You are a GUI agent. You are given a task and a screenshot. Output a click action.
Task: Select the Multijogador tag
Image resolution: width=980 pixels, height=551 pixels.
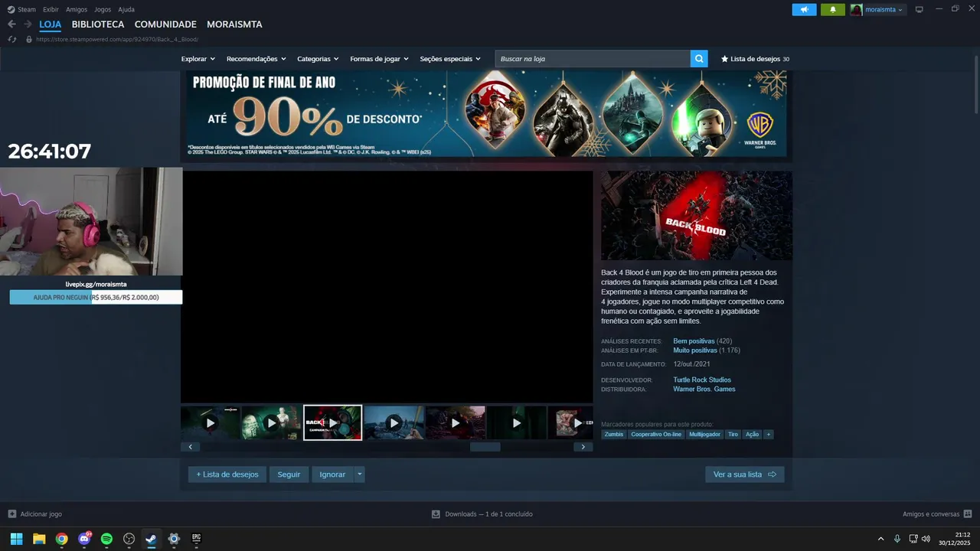(x=704, y=434)
